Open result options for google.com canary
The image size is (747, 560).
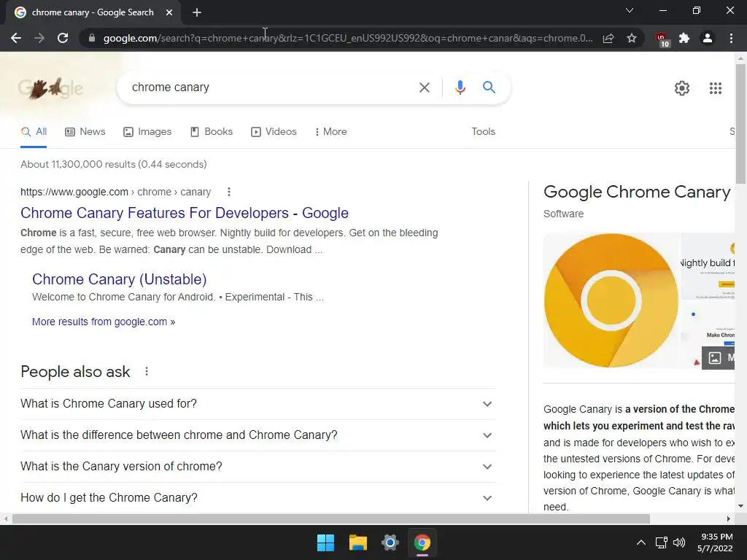click(229, 192)
